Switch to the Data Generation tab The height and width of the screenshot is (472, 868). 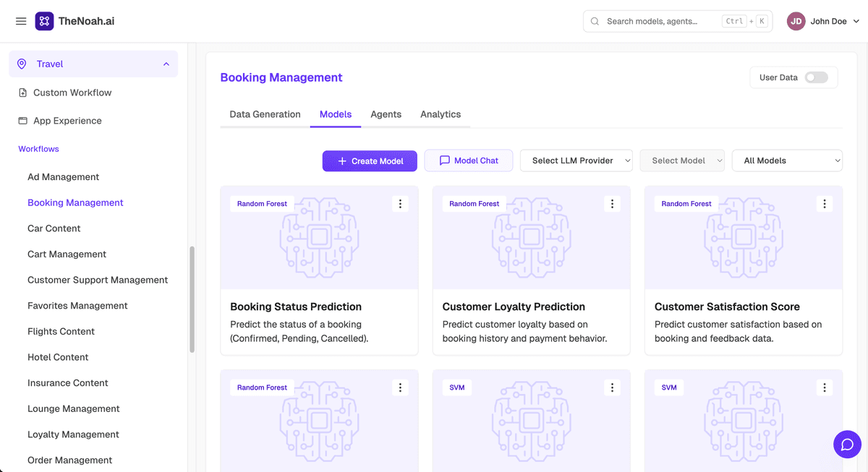[265, 114]
